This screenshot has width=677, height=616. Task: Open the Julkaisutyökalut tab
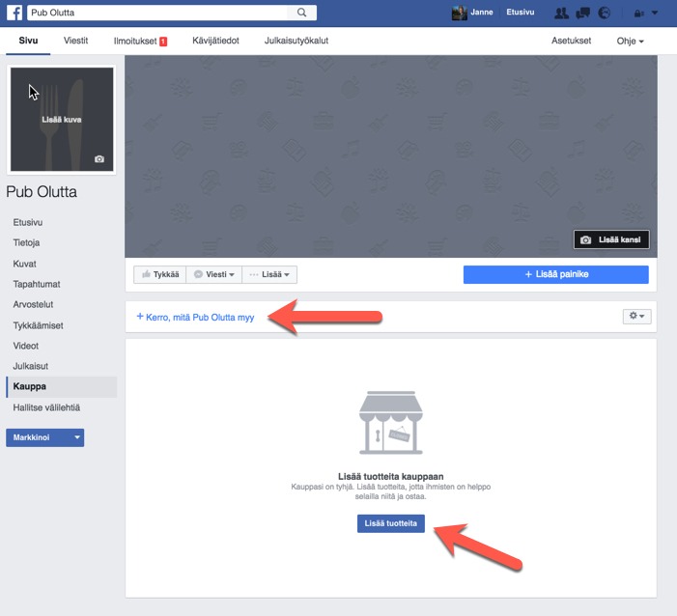point(296,41)
